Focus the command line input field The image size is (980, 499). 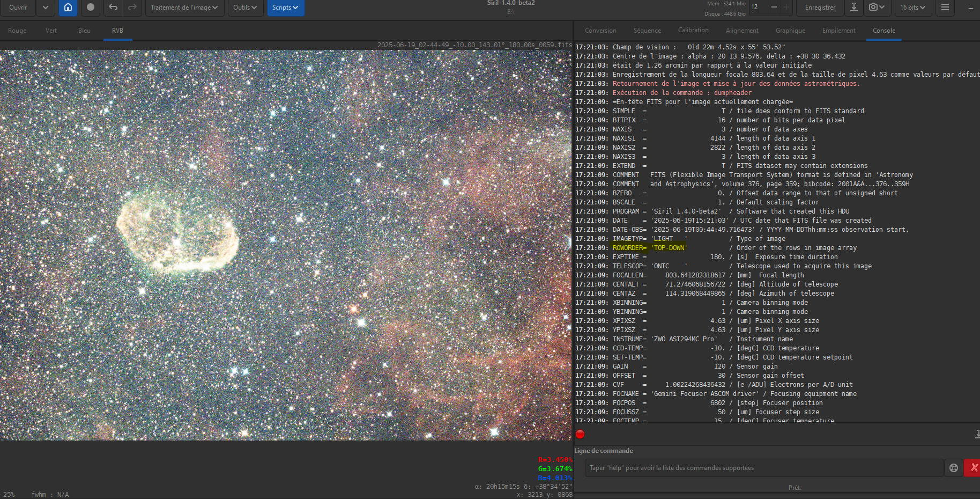click(x=763, y=468)
